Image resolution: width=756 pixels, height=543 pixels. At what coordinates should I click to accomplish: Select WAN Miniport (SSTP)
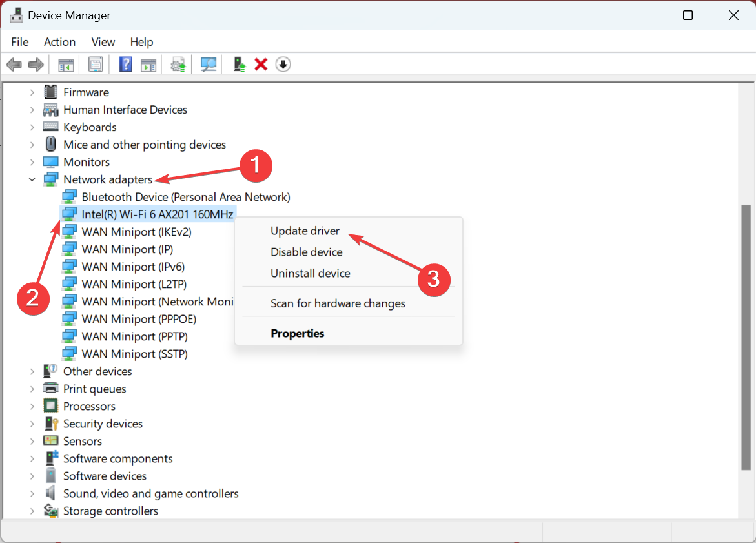134,353
